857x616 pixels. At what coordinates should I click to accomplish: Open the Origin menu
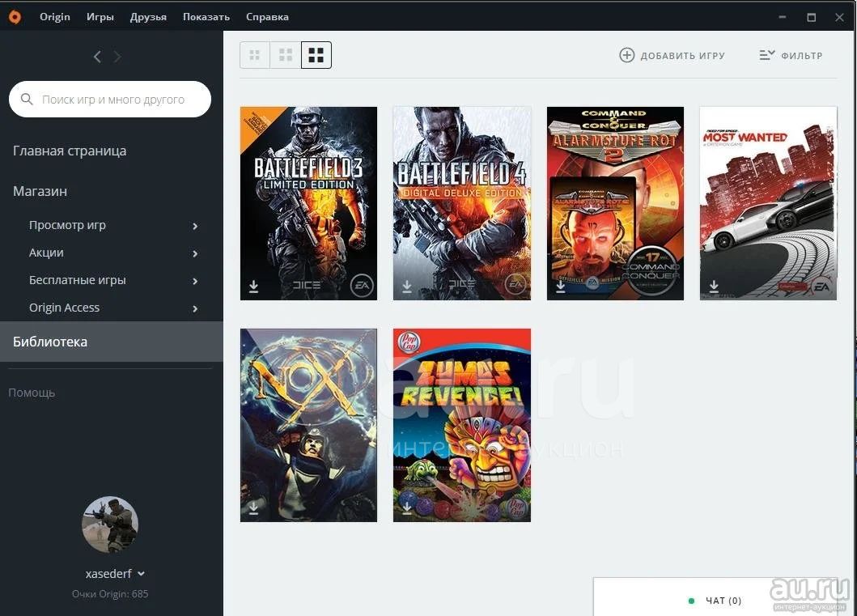coord(55,17)
